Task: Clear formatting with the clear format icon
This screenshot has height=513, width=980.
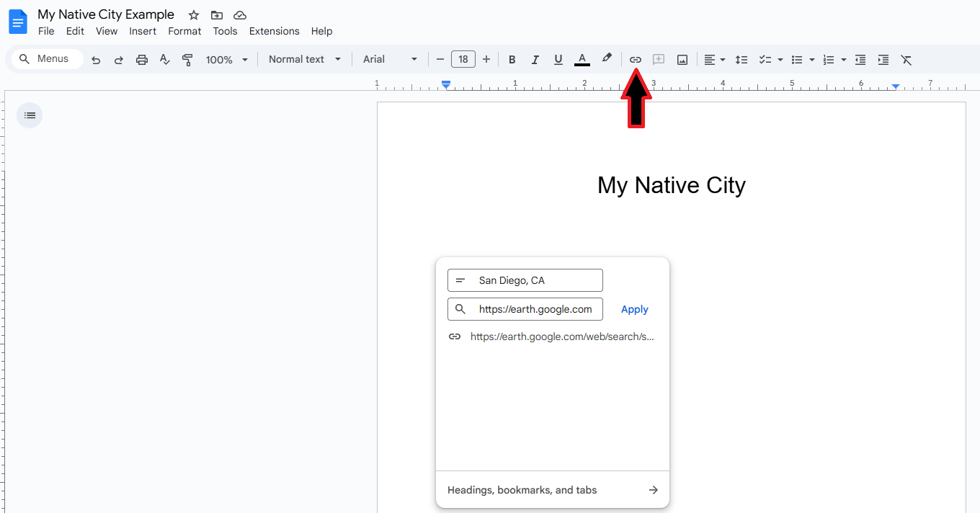Action: point(906,59)
